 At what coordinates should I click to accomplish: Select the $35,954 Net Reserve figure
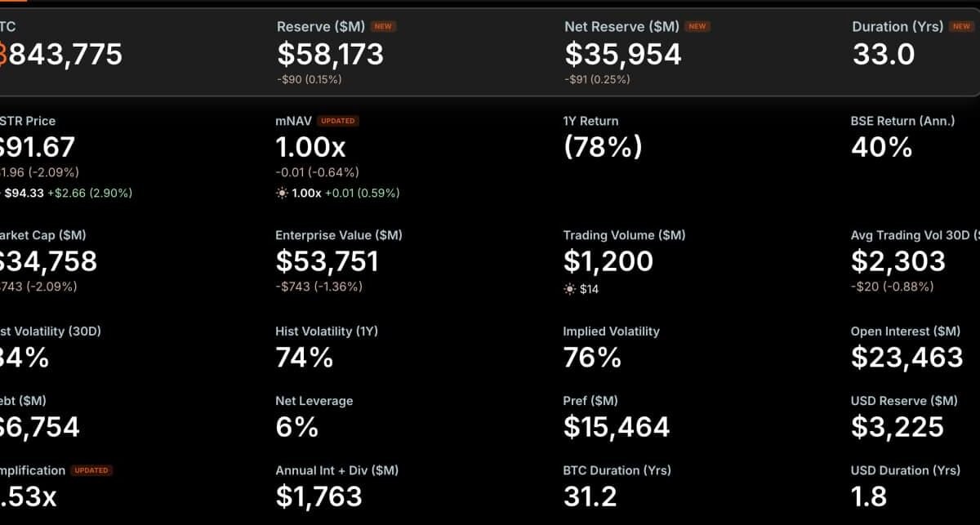pos(623,55)
